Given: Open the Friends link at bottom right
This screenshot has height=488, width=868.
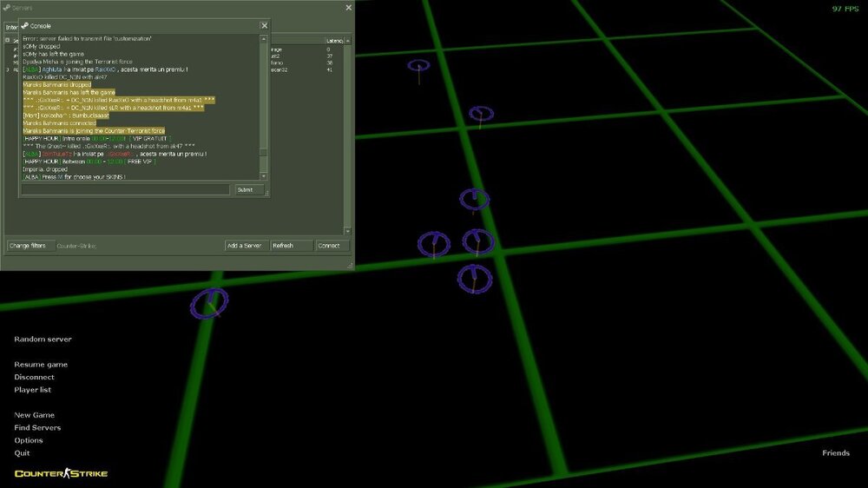Looking at the screenshot, I should click(836, 453).
